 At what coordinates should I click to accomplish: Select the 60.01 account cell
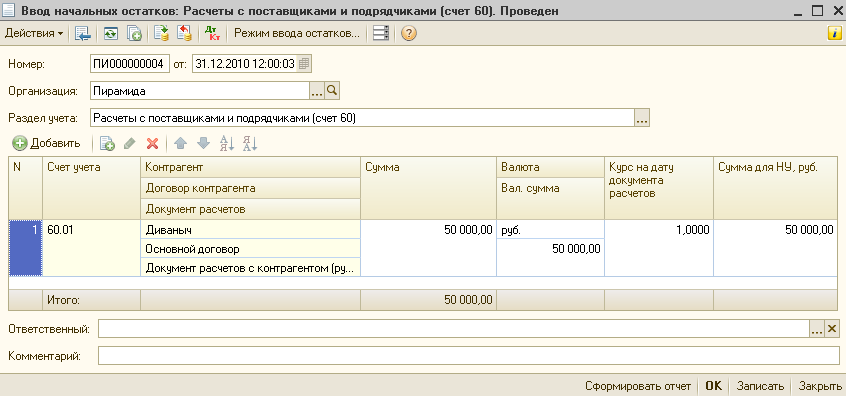click(x=91, y=248)
